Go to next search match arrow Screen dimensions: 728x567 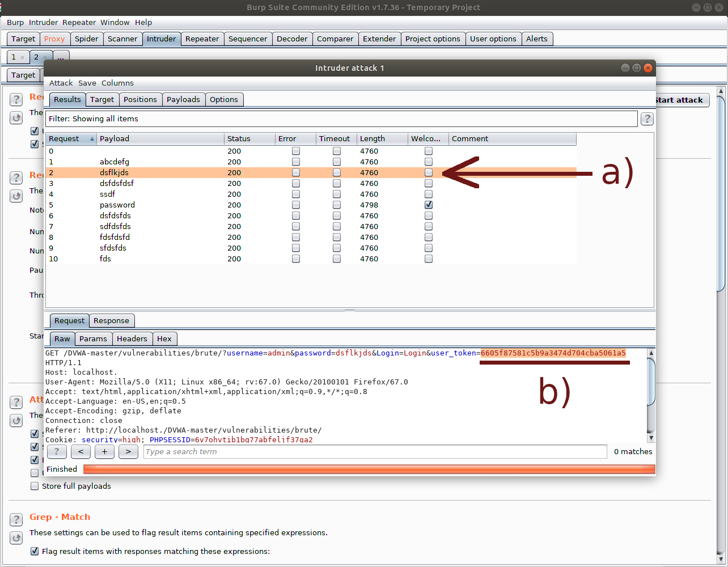[x=128, y=451]
